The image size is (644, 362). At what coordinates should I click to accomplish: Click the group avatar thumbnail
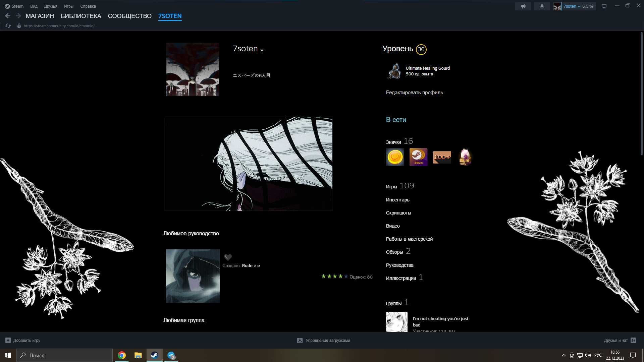click(397, 322)
